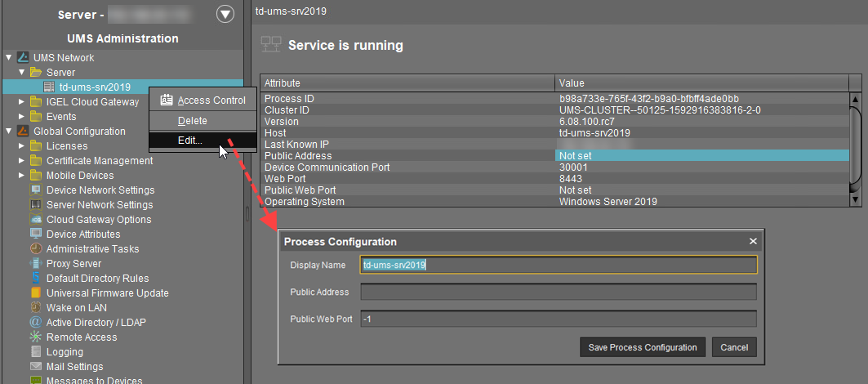This screenshot has width=868, height=384.
Task: Select the Mail Settings envelope icon
Action: click(36, 367)
